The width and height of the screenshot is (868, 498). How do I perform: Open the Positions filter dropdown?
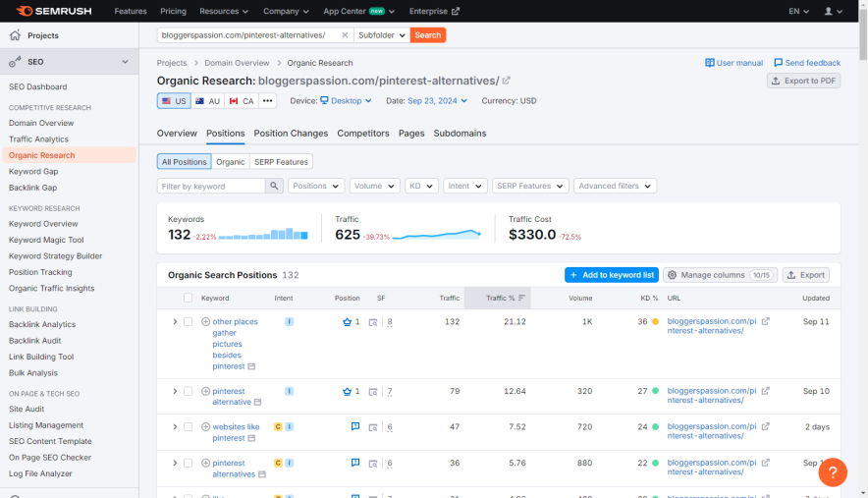[x=316, y=186]
